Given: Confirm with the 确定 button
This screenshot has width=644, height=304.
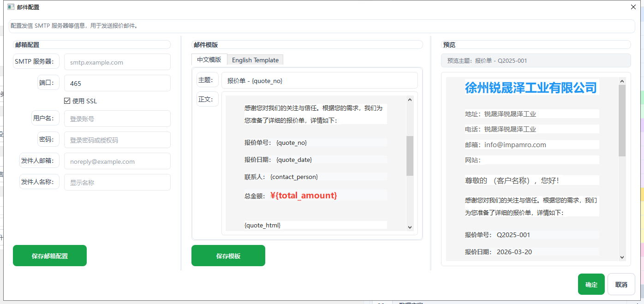Looking at the screenshot, I should pos(591,284).
